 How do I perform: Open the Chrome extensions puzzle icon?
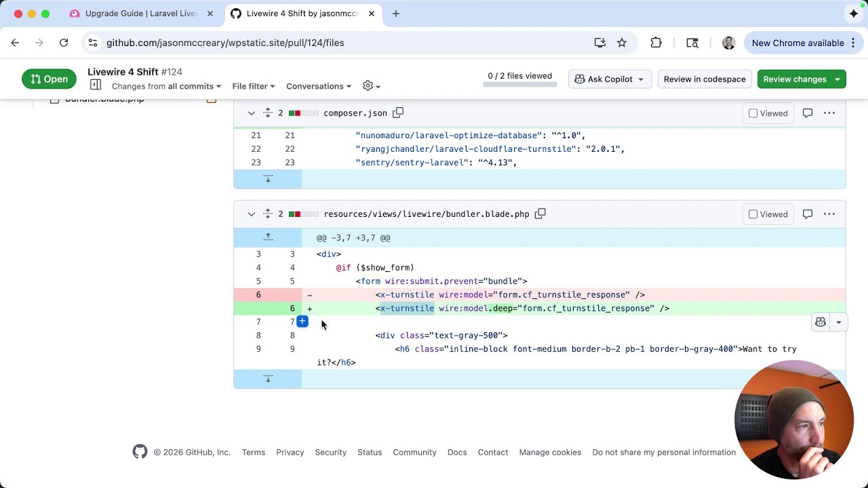coord(656,43)
